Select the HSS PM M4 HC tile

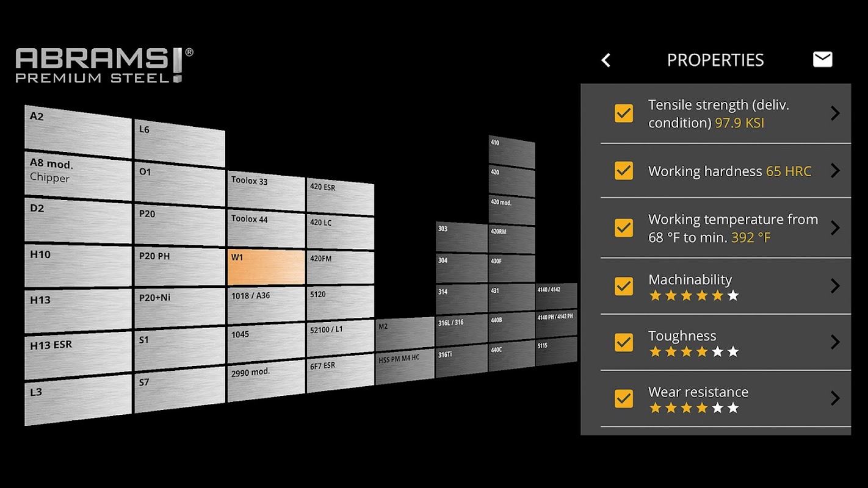point(404,367)
